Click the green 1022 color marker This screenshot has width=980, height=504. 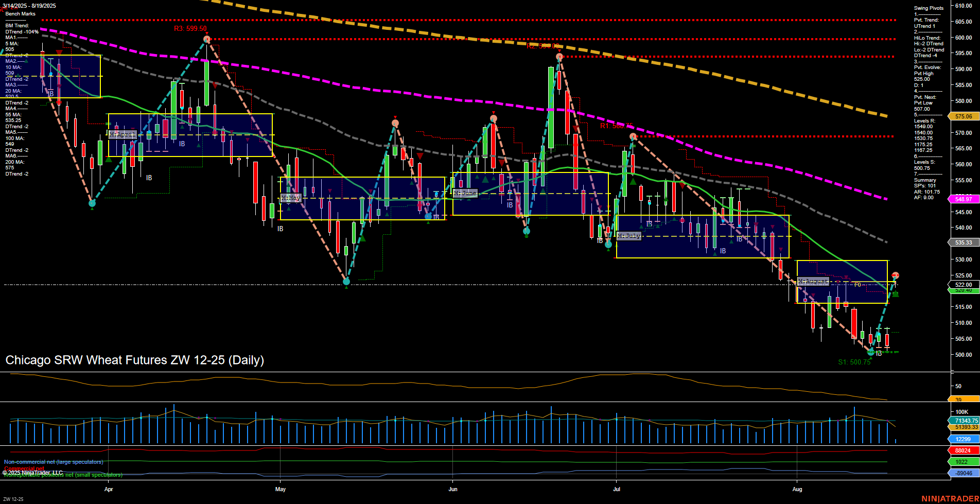coord(961,462)
